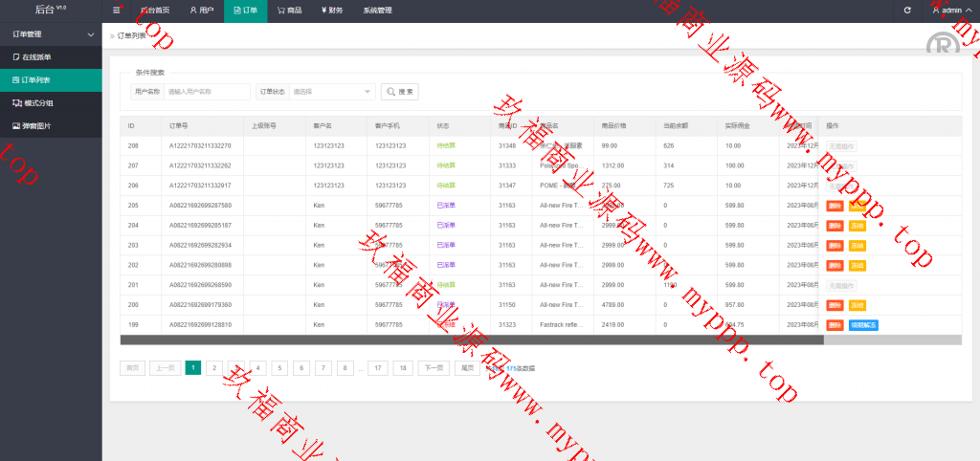Viewport: 980px width, 461px height.
Task: Collapse the 订单管理 sidebar group
Action: (x=51, y=33)
